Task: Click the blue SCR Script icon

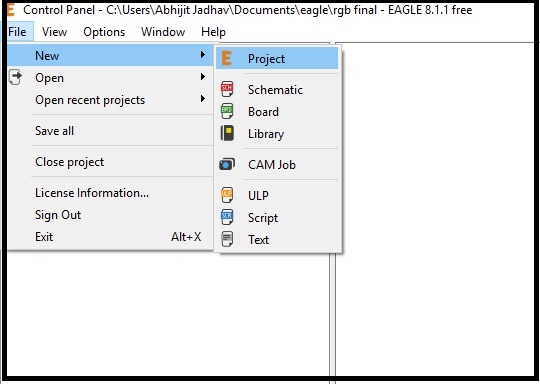Action: coord(227,217)
